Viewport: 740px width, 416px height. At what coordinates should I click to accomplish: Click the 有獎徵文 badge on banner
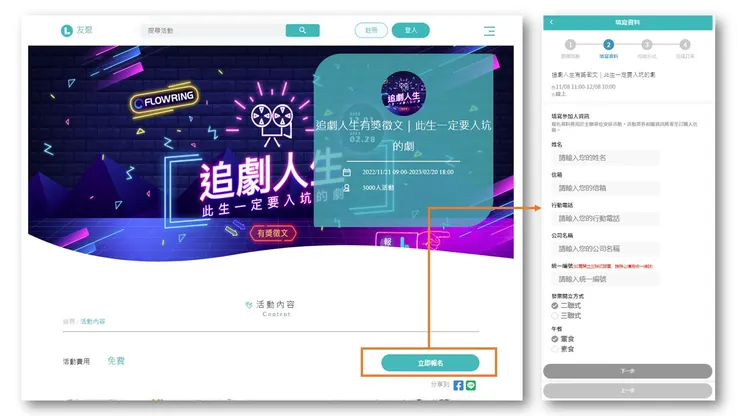tap(273, 233)
